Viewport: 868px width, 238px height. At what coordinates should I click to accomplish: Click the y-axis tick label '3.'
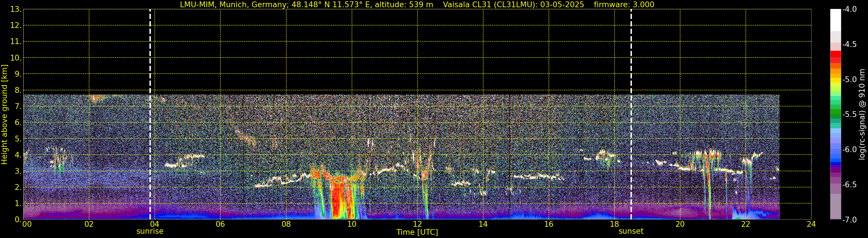pyautogui.click(x=18, y=171)
